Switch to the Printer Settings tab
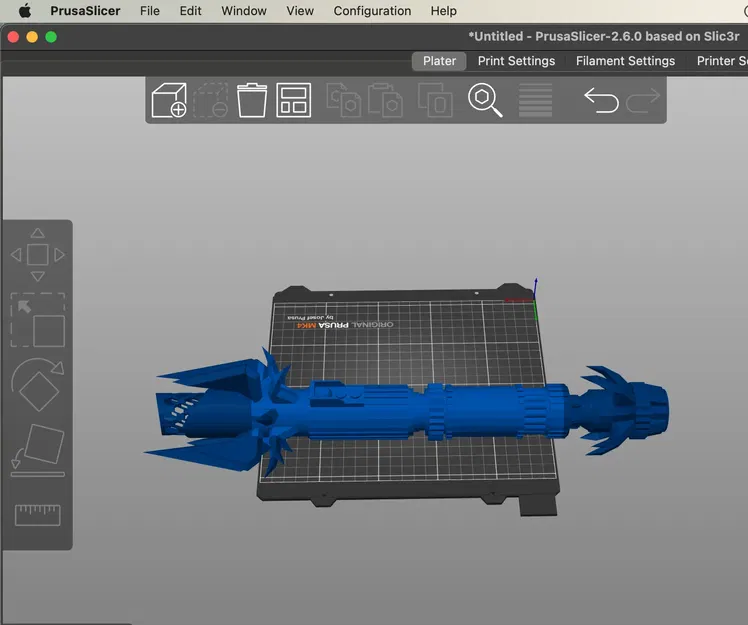 point(722,61)
